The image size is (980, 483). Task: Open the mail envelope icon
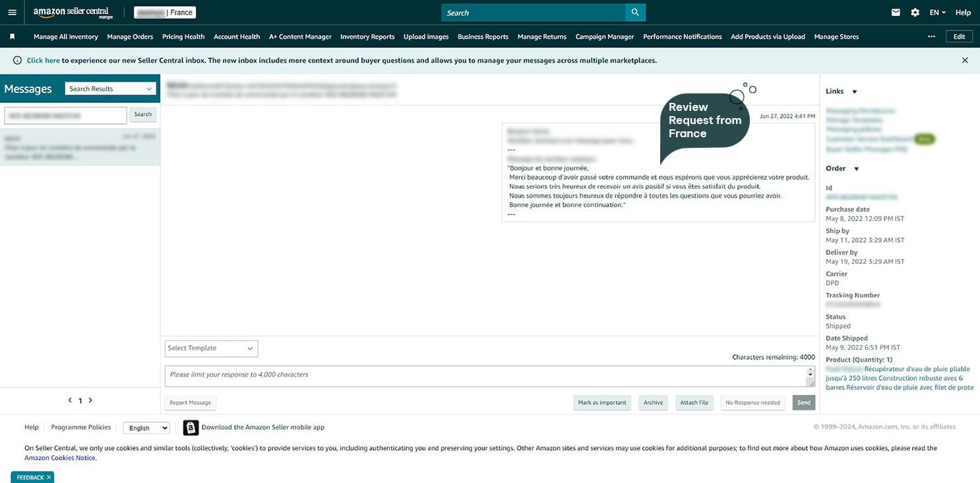pyautogui.click(x=896, y=13)
